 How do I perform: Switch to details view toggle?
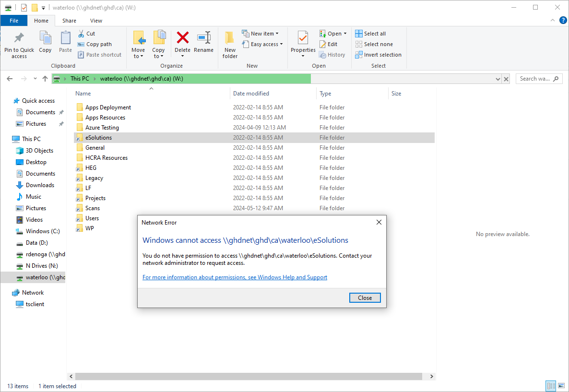pyautogui.click(x=551, y=386)
